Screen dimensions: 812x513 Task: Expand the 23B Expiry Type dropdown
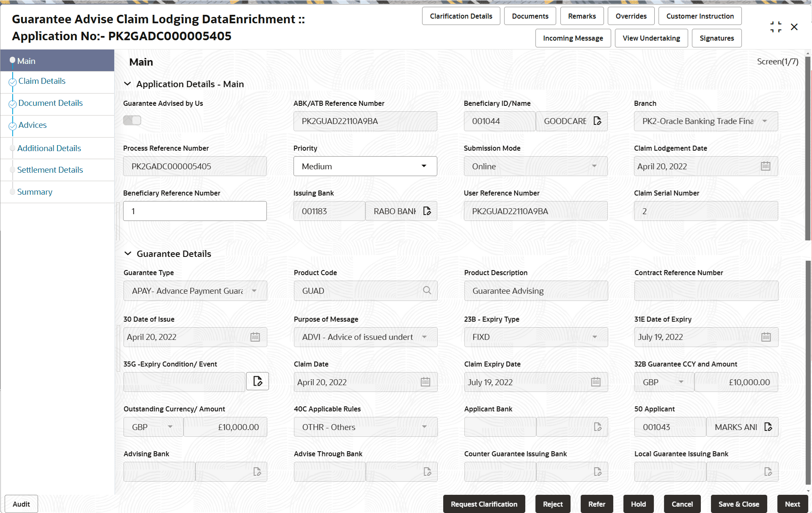(595, 337)
